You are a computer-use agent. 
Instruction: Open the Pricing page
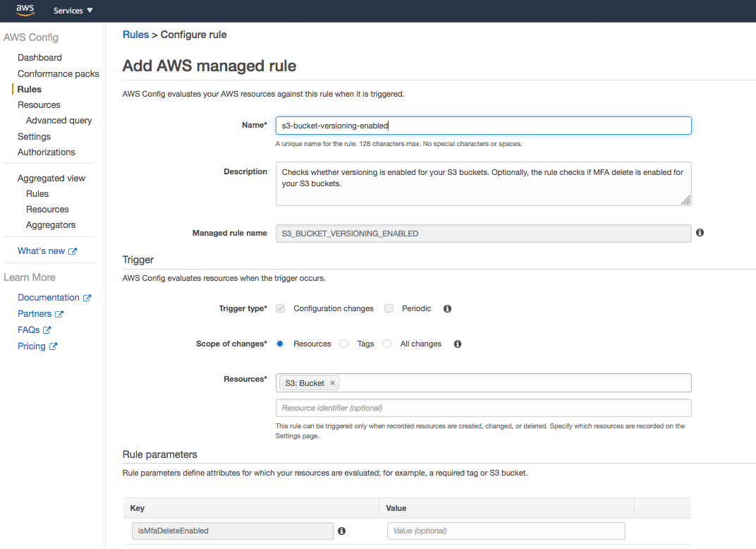(x=32, y=346)
